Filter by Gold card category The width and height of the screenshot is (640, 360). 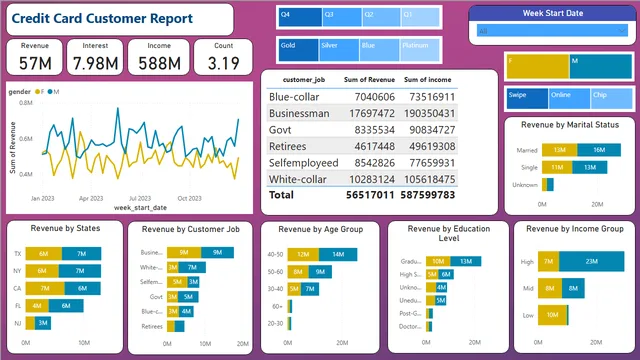[x=298, y=50]
